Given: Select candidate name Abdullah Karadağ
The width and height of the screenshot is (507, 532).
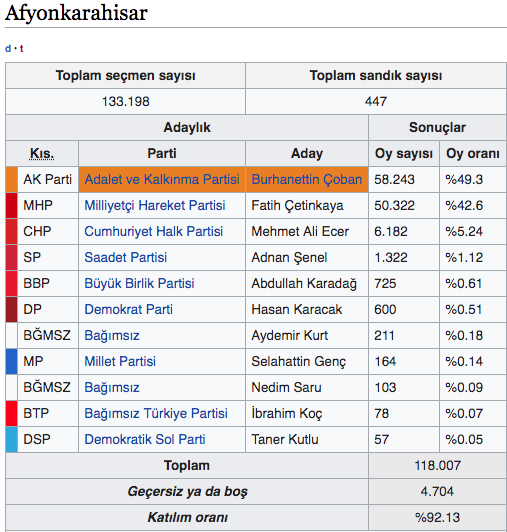Looking at the screenshot, I should point(304,283).
